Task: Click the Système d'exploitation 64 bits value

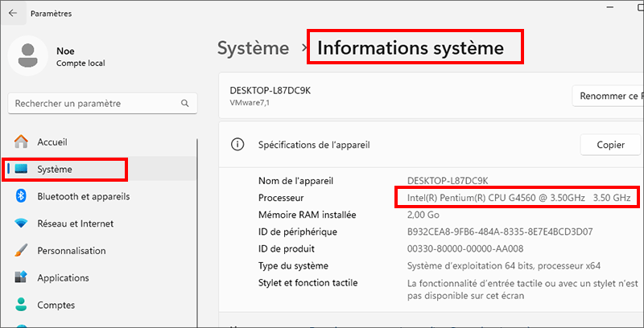Action: click(x=504, y=265)
